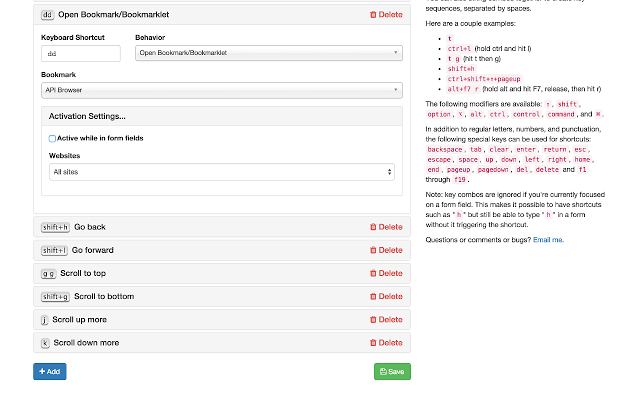Open the Behavior dropdown
The height and width of the screenshot is (400, 640).
point(269,53)
